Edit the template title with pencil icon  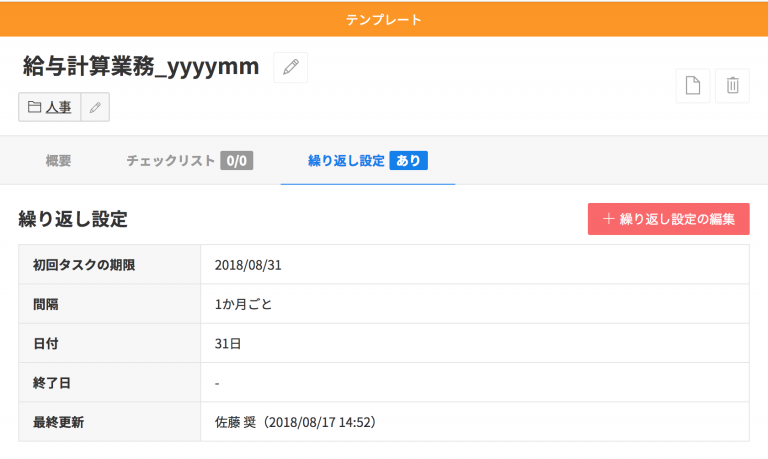point(290,67)
